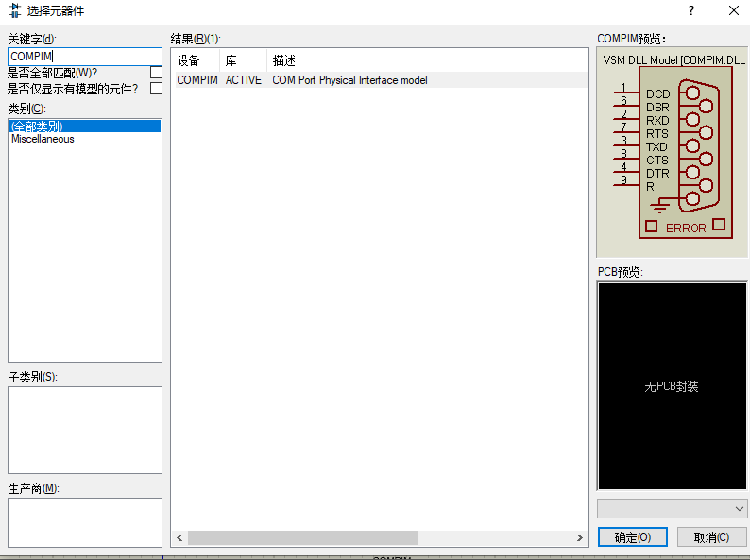
Task: Click the manufacturer list box
Action: 85,522
